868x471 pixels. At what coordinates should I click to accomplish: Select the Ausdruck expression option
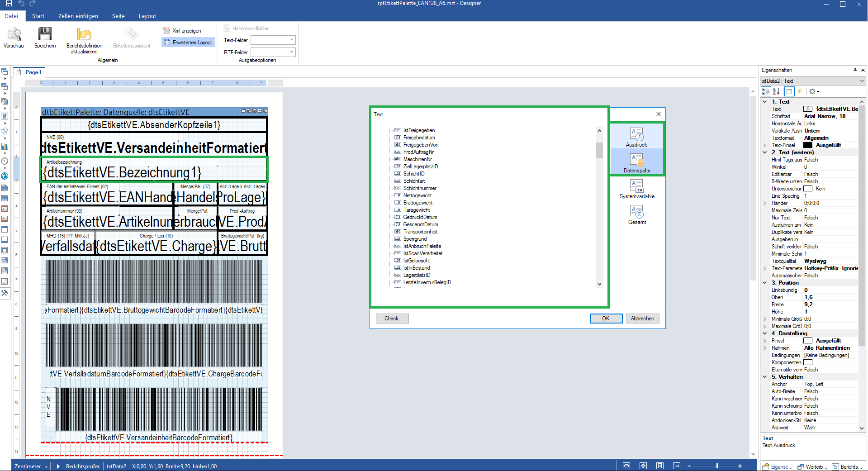(636, 137)
